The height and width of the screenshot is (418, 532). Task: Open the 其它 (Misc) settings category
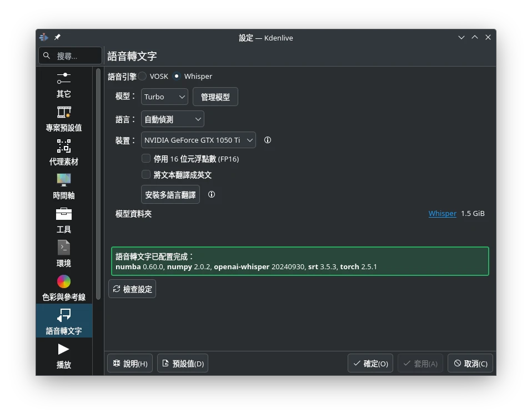point(64,85)
